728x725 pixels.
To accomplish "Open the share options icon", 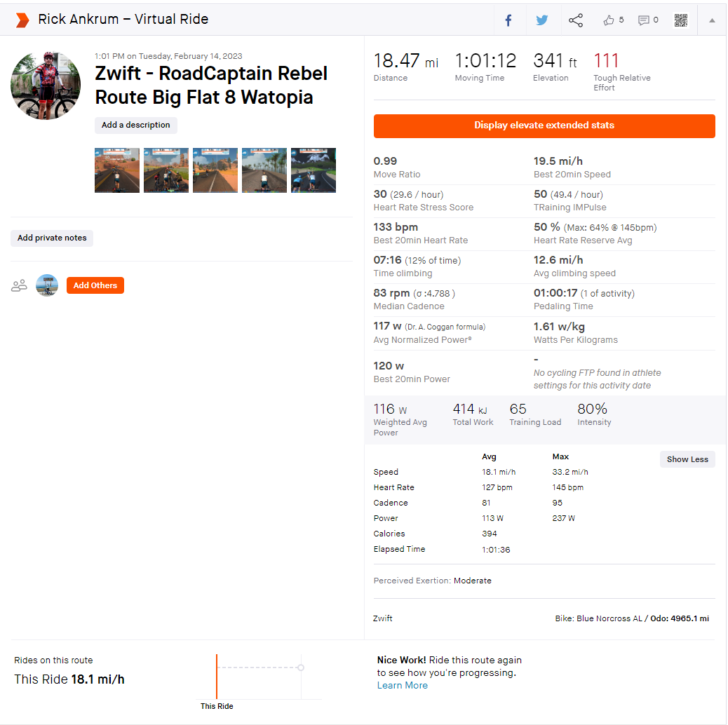I will click(x=576, y=20).
